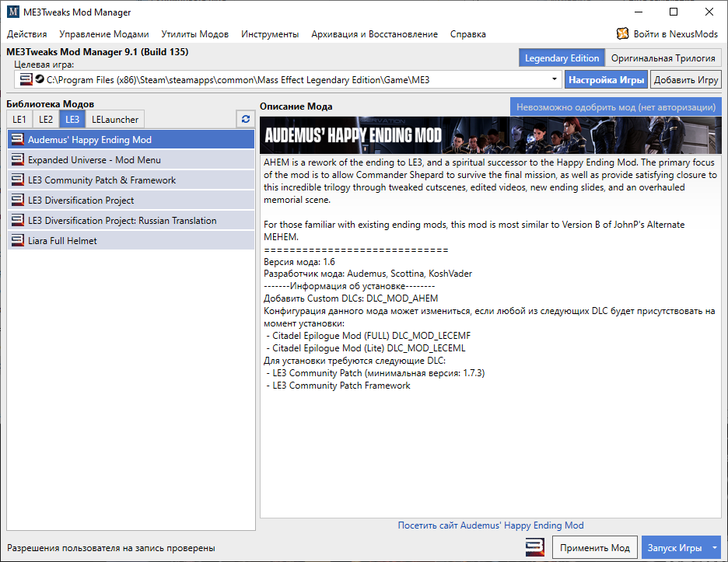Image resolution: width=728 pixels, height=562 pixels.
Task: Click the ME3 game icon in target path
Action: (26, 79)
